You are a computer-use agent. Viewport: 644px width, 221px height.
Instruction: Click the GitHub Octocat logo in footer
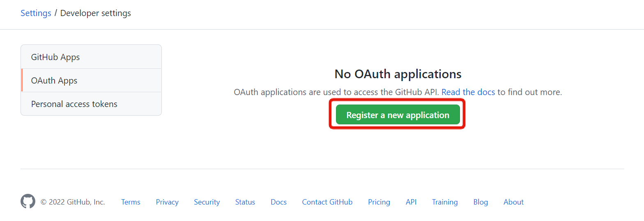click(x=28, y=201)
